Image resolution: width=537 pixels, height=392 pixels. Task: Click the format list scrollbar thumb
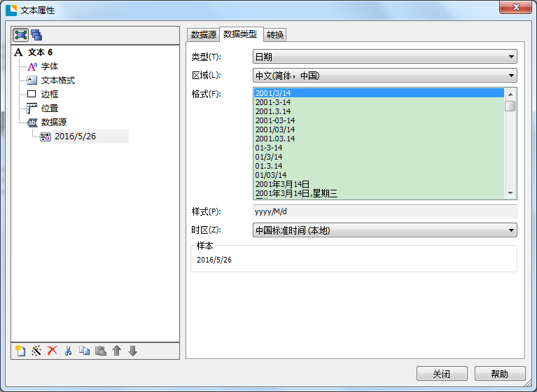pyautogui.click(x=510, y=106)
